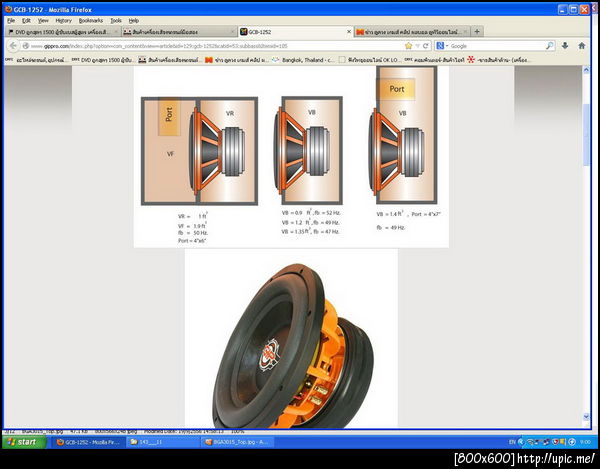
Task: Click the orange subwoofer product photo
Action: click(x=292, y=345)
